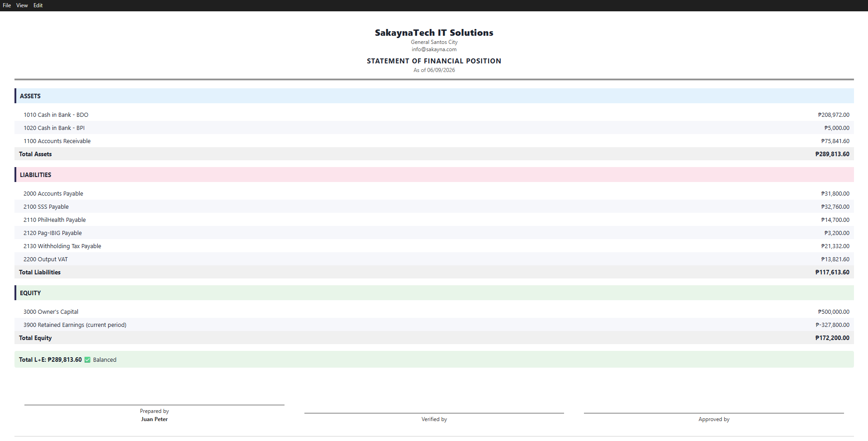Click the ₱117,613.60 total amount
The image size is (868, 441).
(x=832, y=273)
